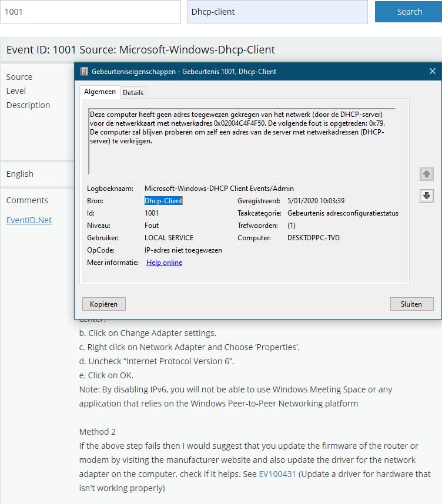Click the blue Search button

[408, 12]
